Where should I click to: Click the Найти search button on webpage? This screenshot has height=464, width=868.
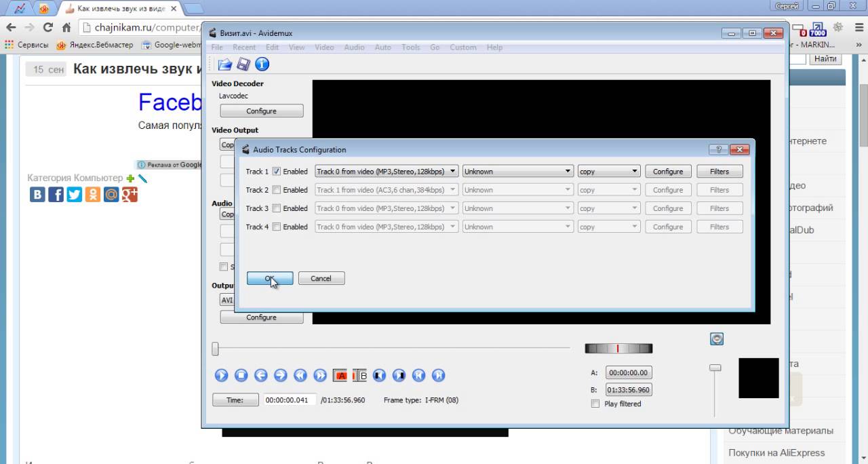(825, 59)
